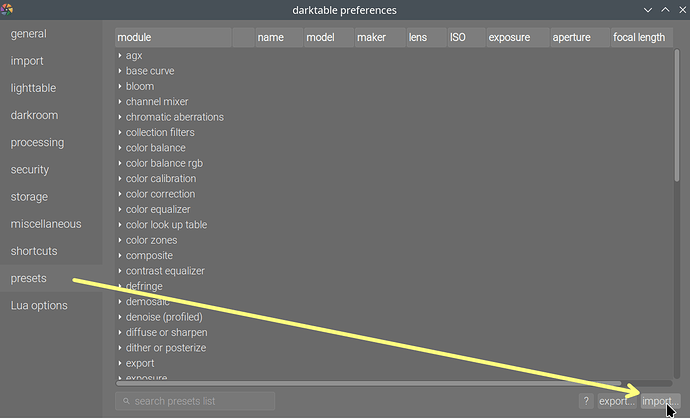Open the Lua options tab
Screen dimensions: 690x419
51,305
